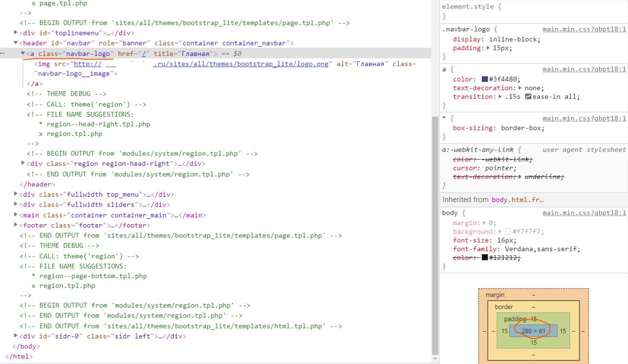Expand the main container_main node
The width and height of the screenshot is (628, 364).
(x=17, y=215)
